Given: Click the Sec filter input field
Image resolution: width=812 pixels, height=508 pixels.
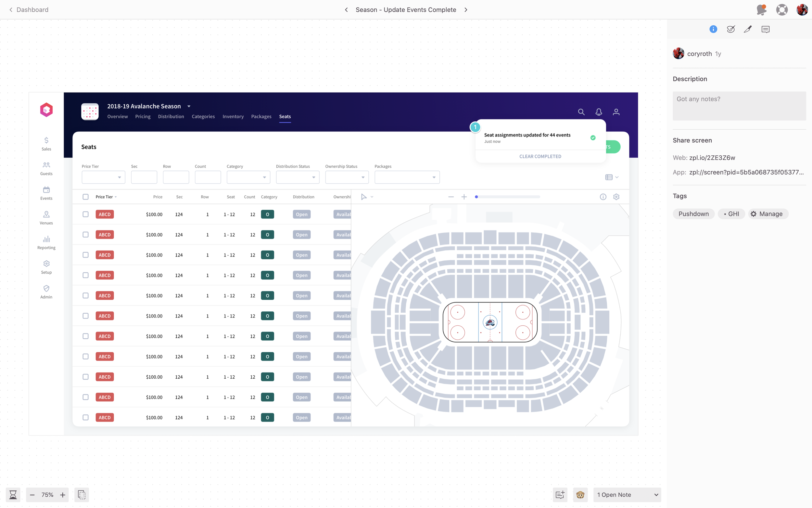Looking at the screenshot, I should pos(144,177).
